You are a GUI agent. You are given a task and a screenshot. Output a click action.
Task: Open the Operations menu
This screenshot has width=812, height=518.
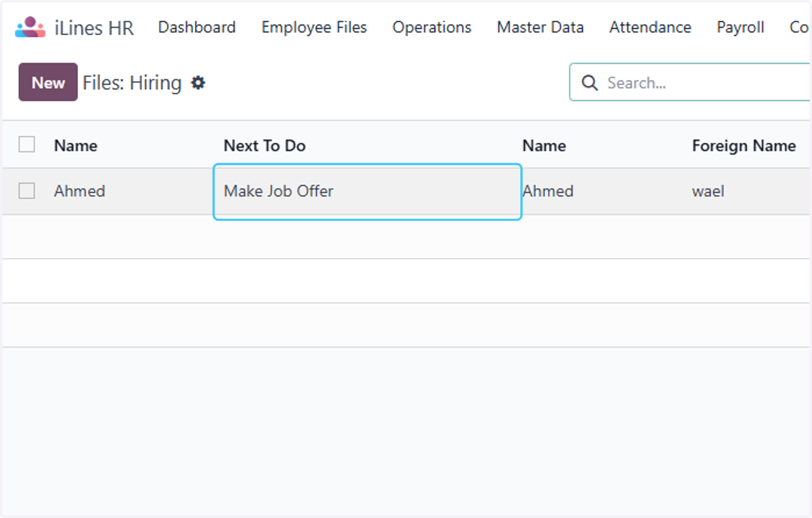pyautogui.click(x=432, y=27)
